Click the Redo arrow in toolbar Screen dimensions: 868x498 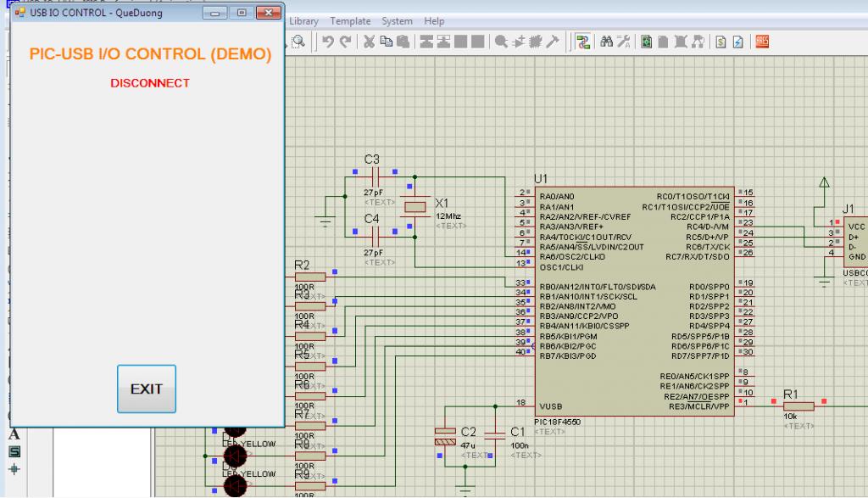coord(346,42)
